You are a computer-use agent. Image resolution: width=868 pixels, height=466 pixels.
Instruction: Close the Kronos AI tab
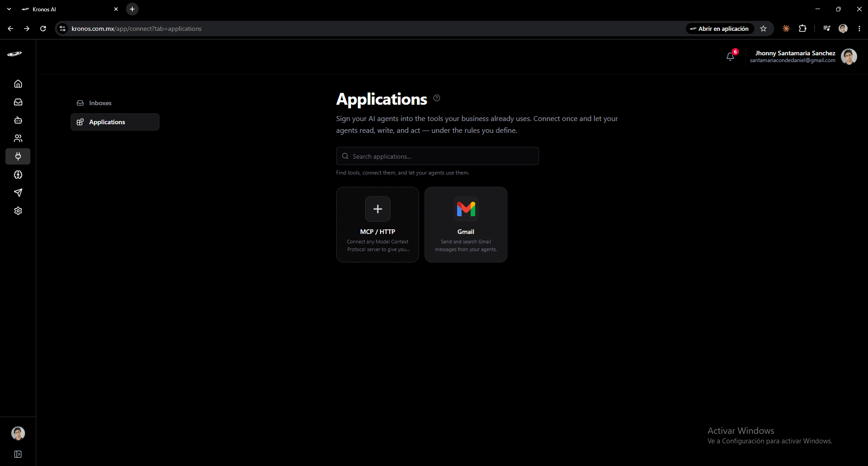[116, 9]
